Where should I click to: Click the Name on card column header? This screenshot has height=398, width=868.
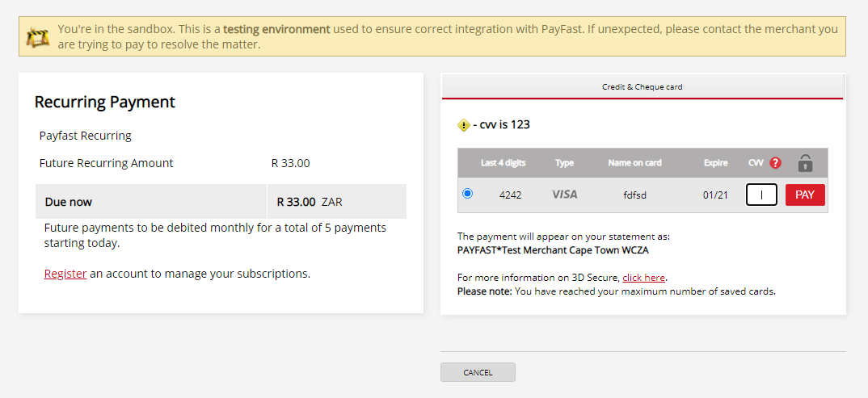pos(634,162)
